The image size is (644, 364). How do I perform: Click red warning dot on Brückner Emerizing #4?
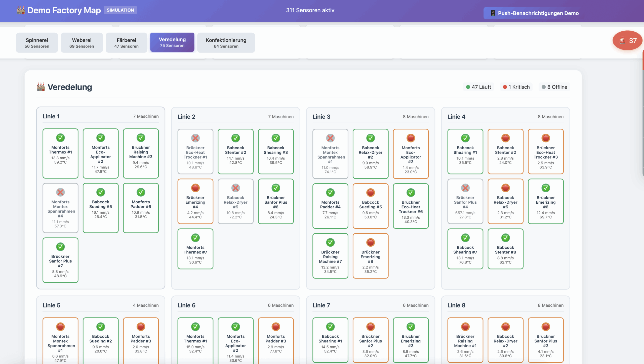195,188
